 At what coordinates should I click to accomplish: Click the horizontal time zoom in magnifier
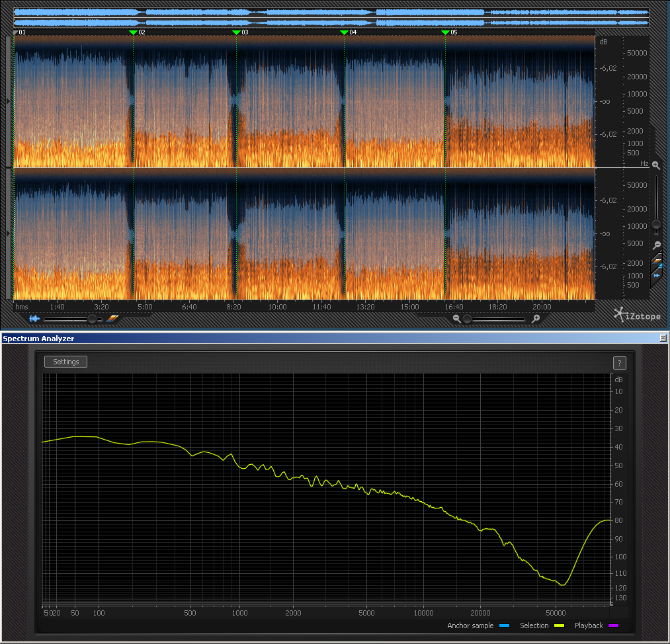(536, 319)
